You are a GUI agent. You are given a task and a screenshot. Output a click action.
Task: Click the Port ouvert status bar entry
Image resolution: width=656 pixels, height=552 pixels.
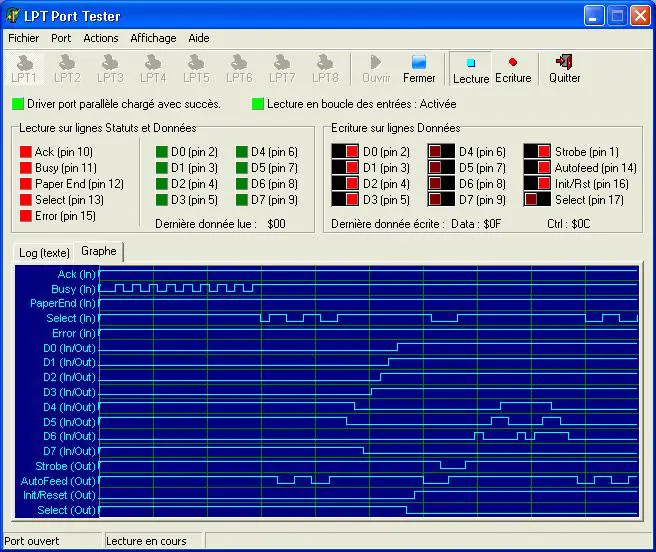coord(32,541)
